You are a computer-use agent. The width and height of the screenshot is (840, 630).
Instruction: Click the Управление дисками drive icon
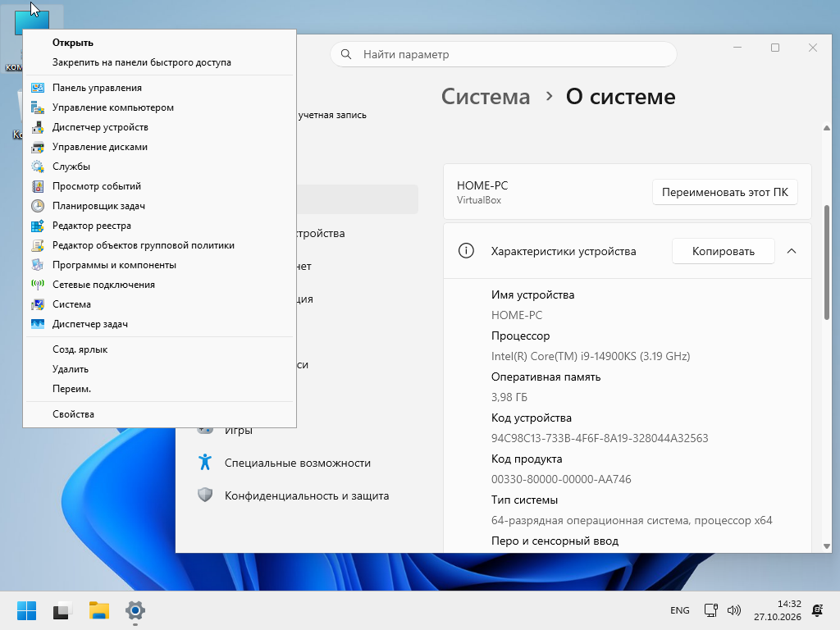tap(38, 147)
